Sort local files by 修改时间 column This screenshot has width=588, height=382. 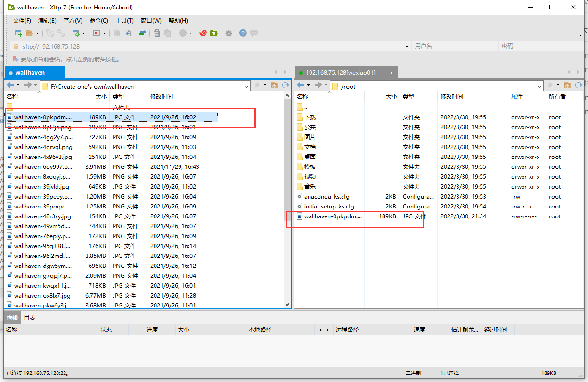click(x=182, y=96)
